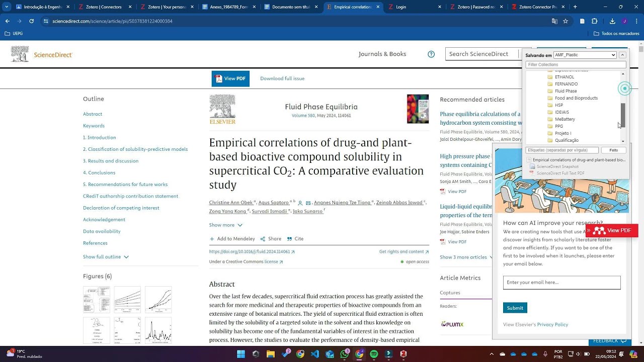644x362 pixels.
Task: Click the Fluid Phase Equilibria journal cover image
Action: tap(418, 109)
